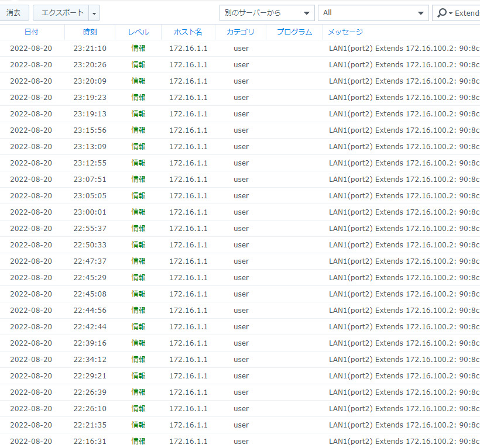Viewport: 480px width, 448px height.
Task: Select the log entry at 22:34:12
Action: pos(90,360)
